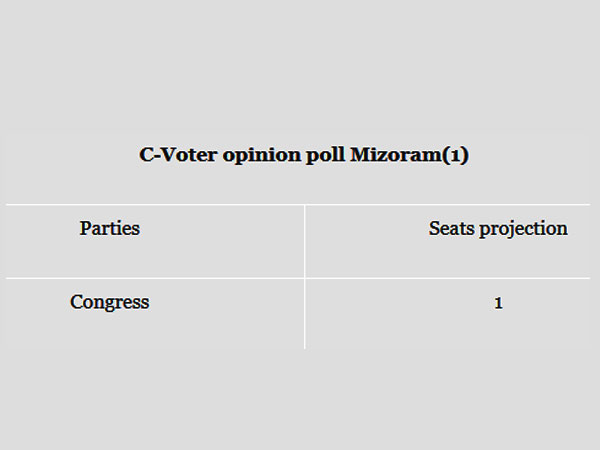Click the word C-Voter in the title

point(174,157)
